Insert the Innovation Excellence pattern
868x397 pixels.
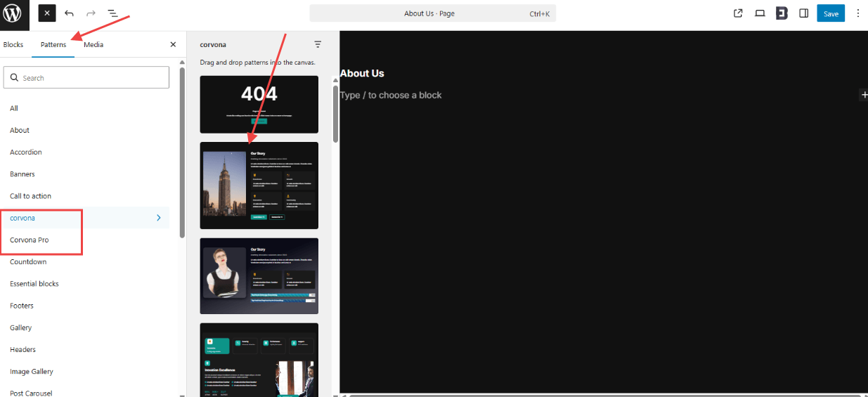pos(259,360)
